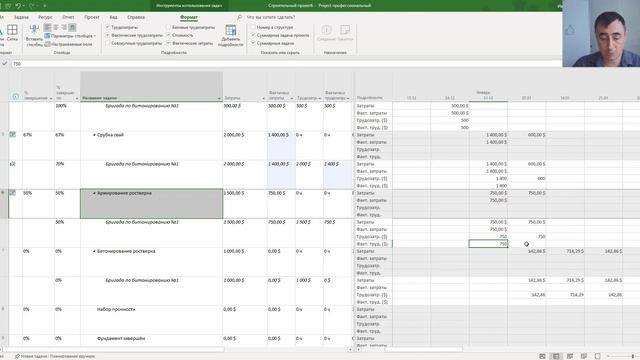Toggle Трудозатраты checkbox

point(108,27)
